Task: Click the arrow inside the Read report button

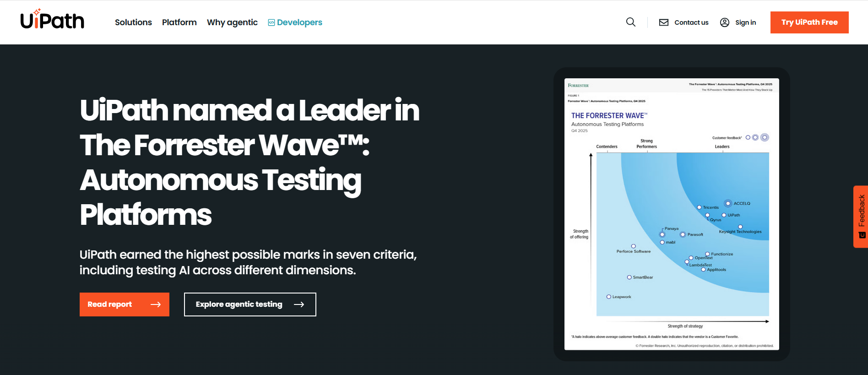Action: [155, 304]
